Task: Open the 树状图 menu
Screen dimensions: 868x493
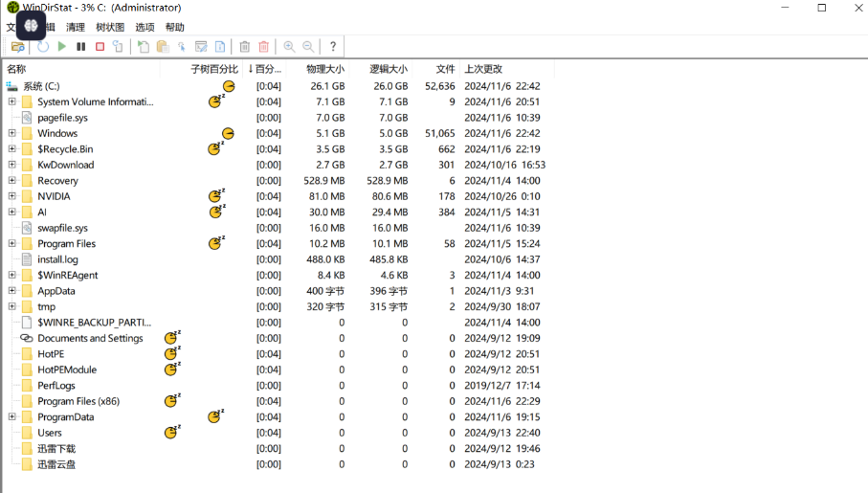Action: [x=110, y=27]
